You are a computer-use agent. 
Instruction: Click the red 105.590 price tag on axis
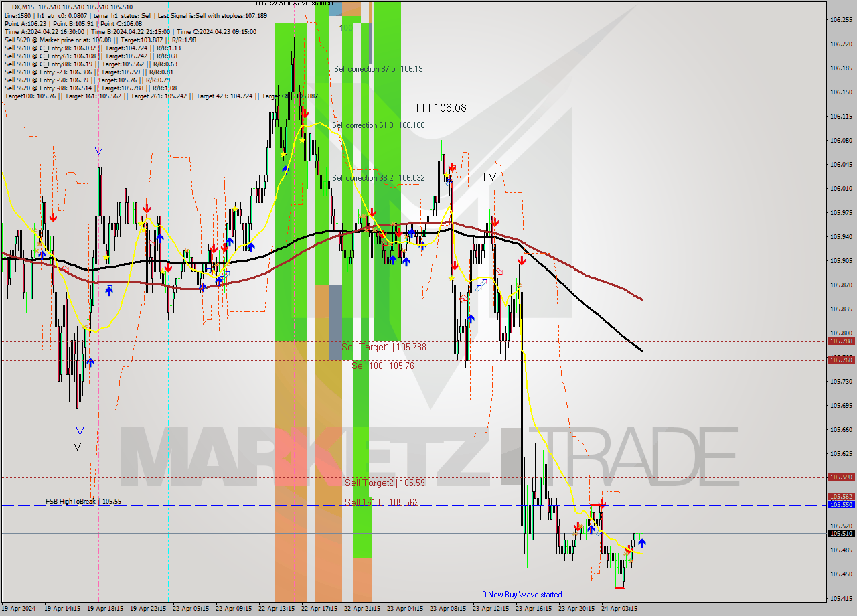click(841, 477)
